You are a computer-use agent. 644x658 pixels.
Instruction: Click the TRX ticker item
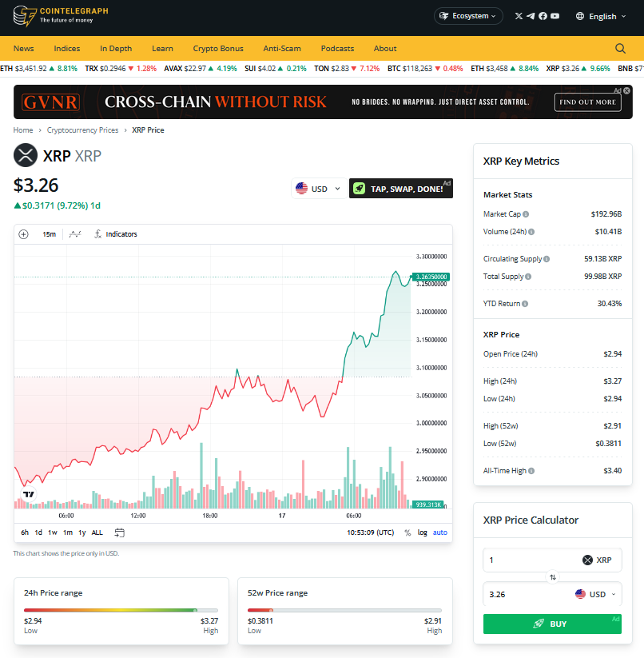121,69
